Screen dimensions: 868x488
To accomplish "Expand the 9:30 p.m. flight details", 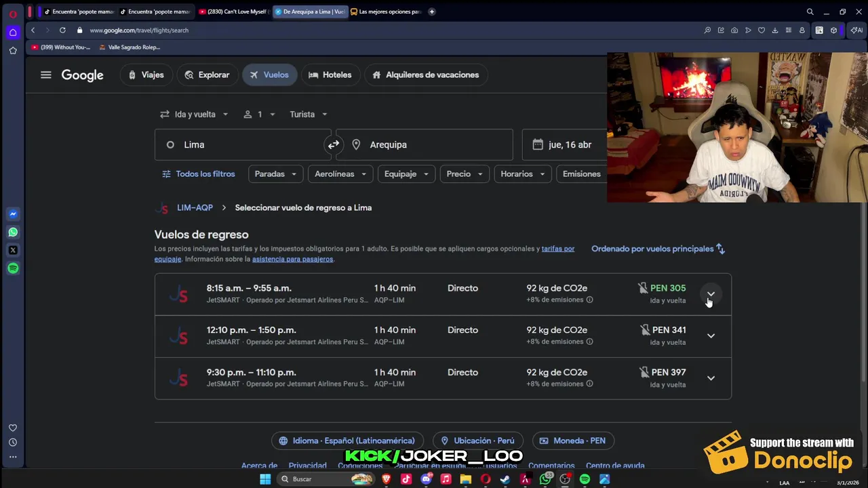I will [x=711, y=378].
